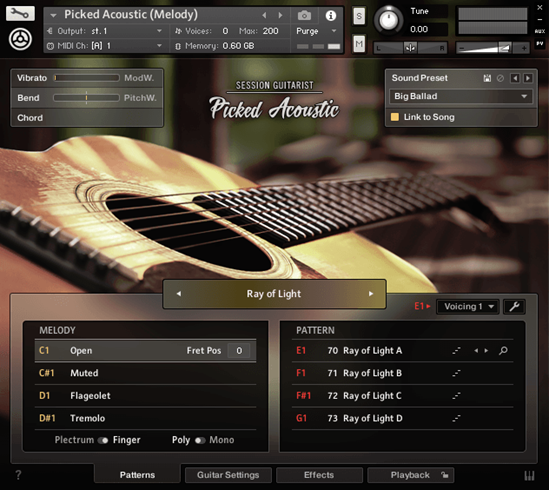Open the Effects tab
Viewport: 549px width, 490px height.
coord(319,475)
